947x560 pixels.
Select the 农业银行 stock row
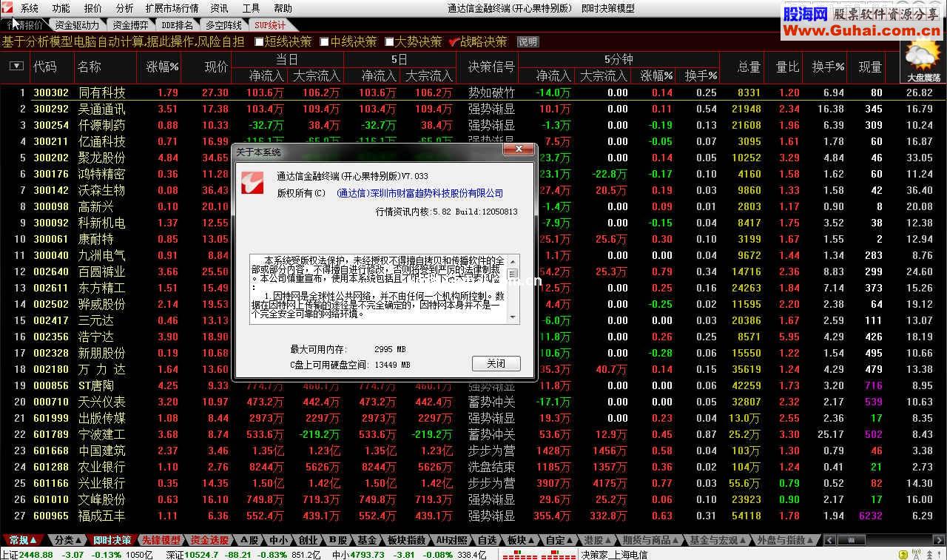(x=473, y=467)
